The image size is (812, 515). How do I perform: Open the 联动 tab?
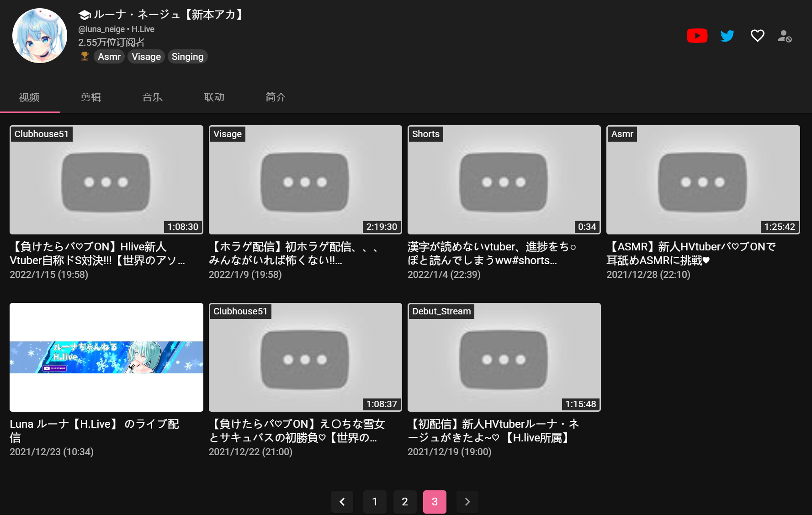[x=214, y=97]
